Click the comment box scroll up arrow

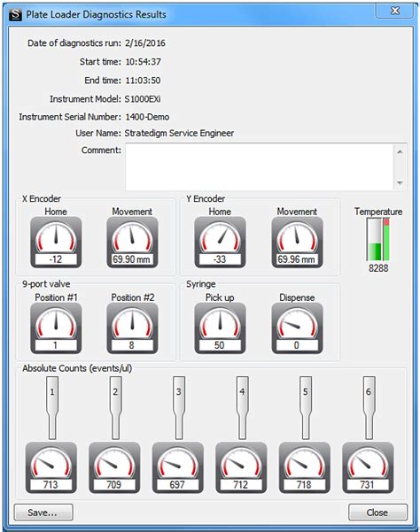click(400, 151)
